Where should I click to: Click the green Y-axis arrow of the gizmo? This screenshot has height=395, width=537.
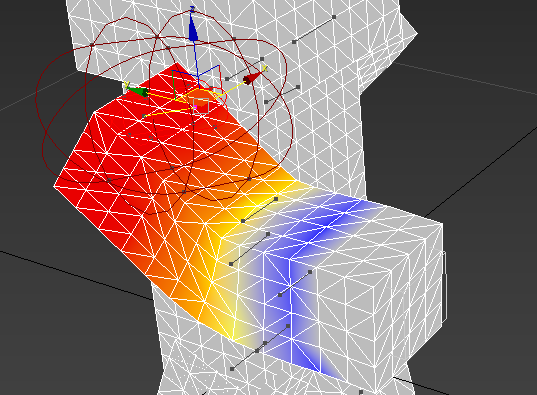tap(137, 91)
